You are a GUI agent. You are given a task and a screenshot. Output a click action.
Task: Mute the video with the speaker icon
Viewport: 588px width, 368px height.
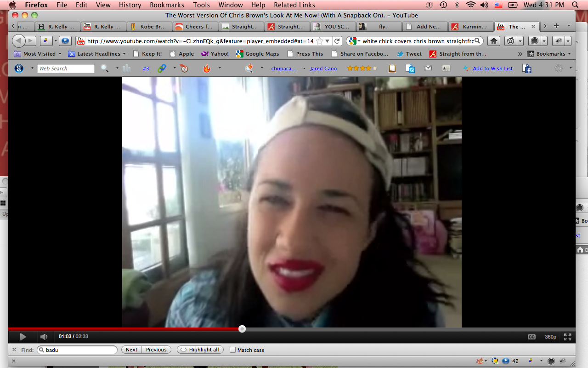[44, 337]
